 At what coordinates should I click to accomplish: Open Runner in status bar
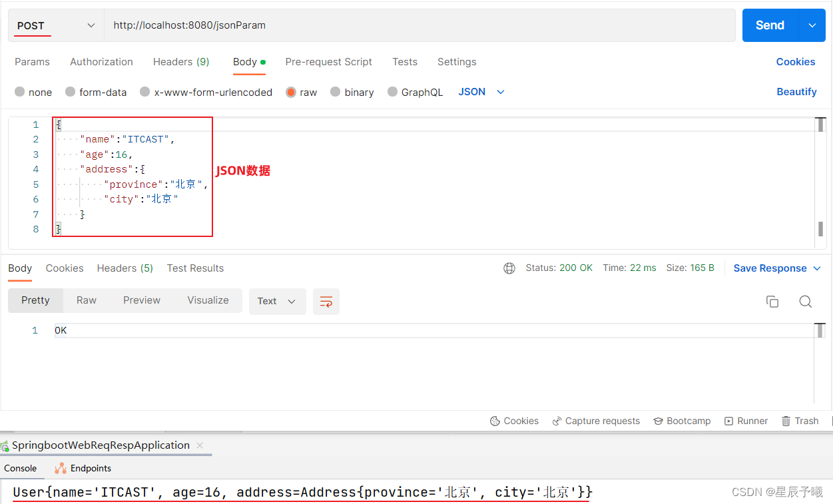tap(746, 421)
